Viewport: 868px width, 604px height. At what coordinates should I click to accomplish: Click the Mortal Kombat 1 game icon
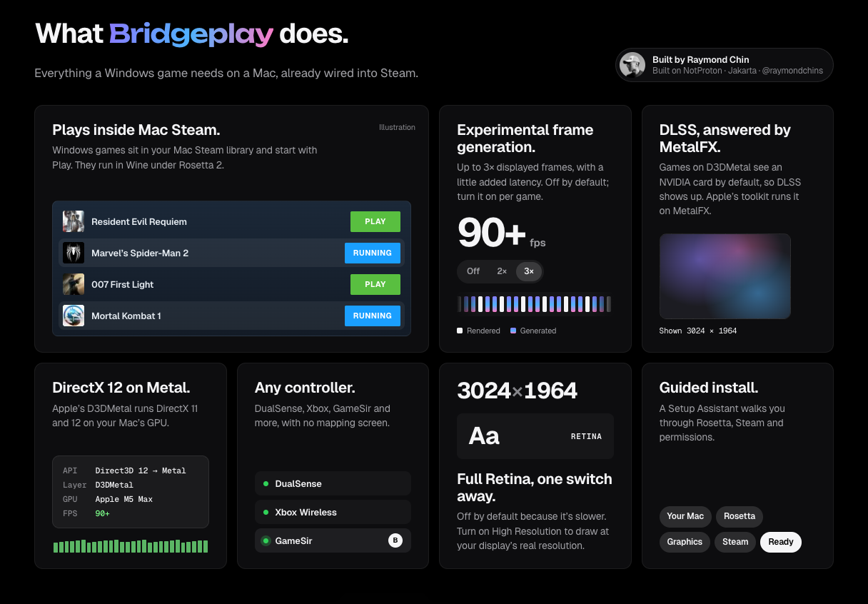74,316
